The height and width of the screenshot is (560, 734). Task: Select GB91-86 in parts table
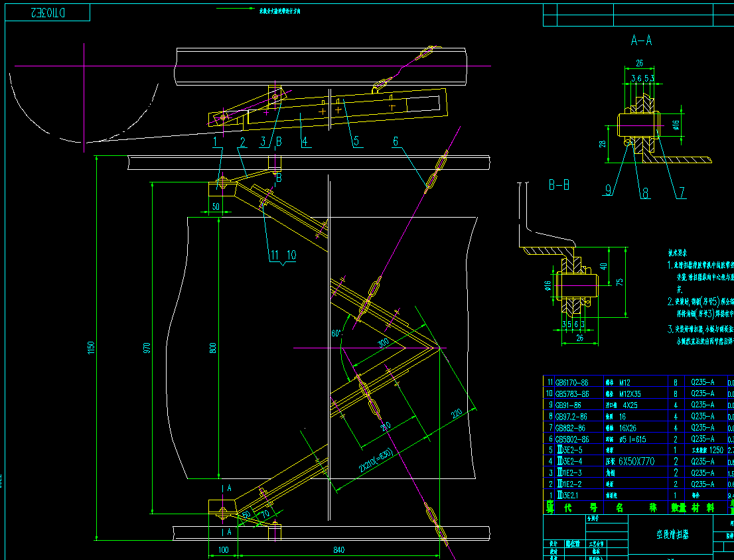pos(568,405)
